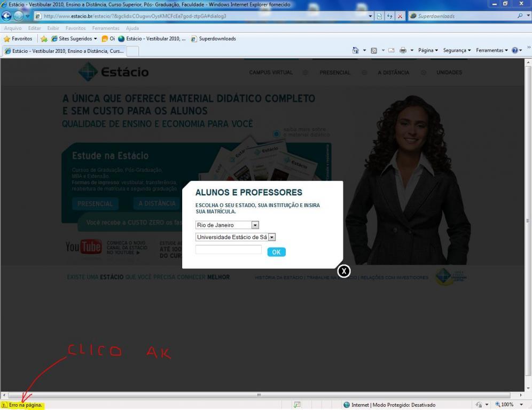The width and height of the screenshot is (532, 410).
Task: Expand the Print icon dropdown arrow
Action: [x=412, y=50]
